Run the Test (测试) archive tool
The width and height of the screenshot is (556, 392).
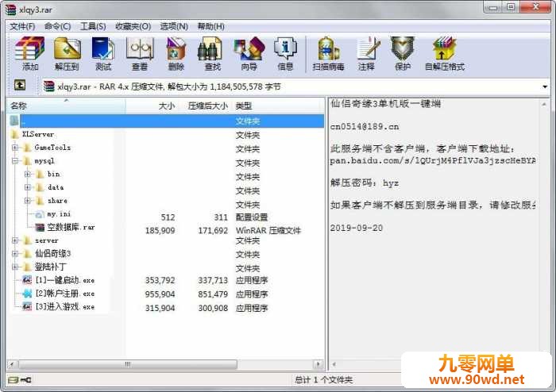pos(103,53)
